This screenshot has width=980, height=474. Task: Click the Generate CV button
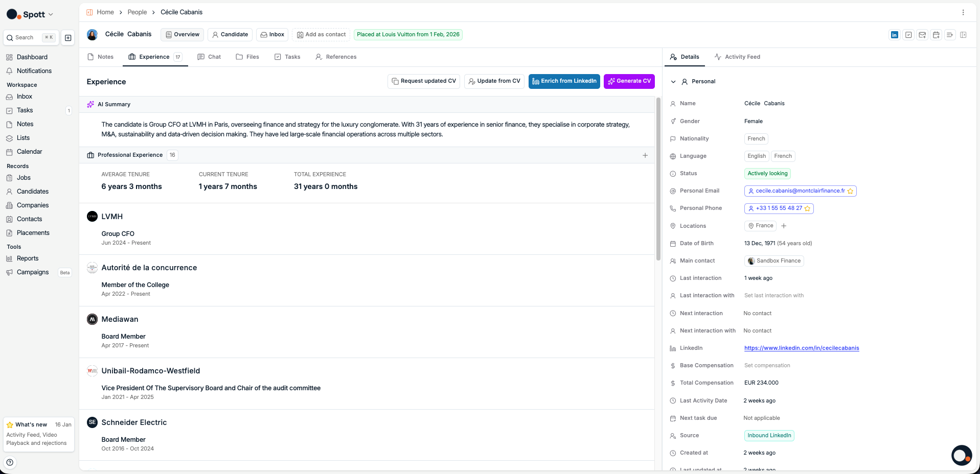point(629,81)
